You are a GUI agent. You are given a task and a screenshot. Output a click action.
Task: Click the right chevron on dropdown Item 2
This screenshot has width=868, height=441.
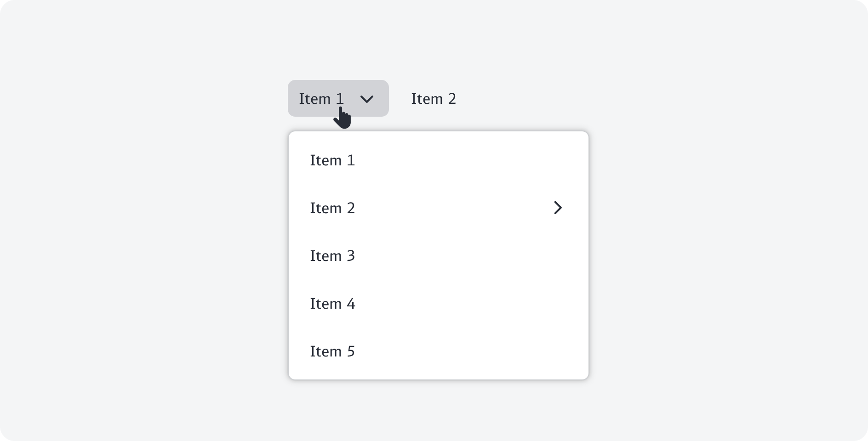tap(558, 208)
